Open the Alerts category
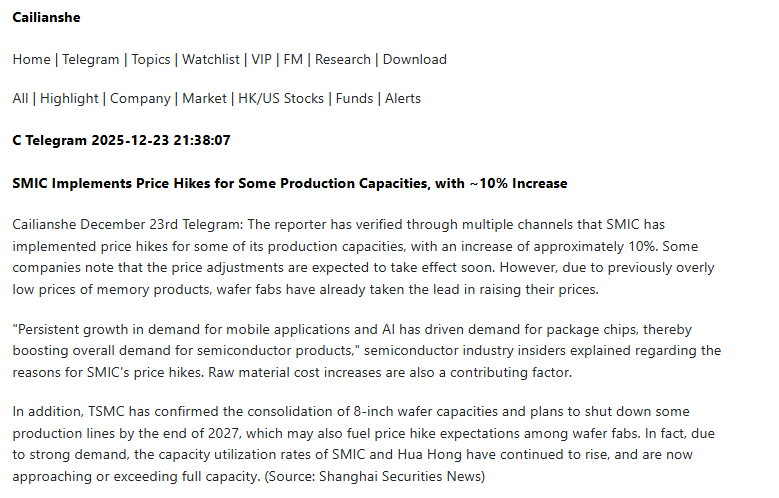This screenshot has height=498, width=779. [x=403, y=98]
